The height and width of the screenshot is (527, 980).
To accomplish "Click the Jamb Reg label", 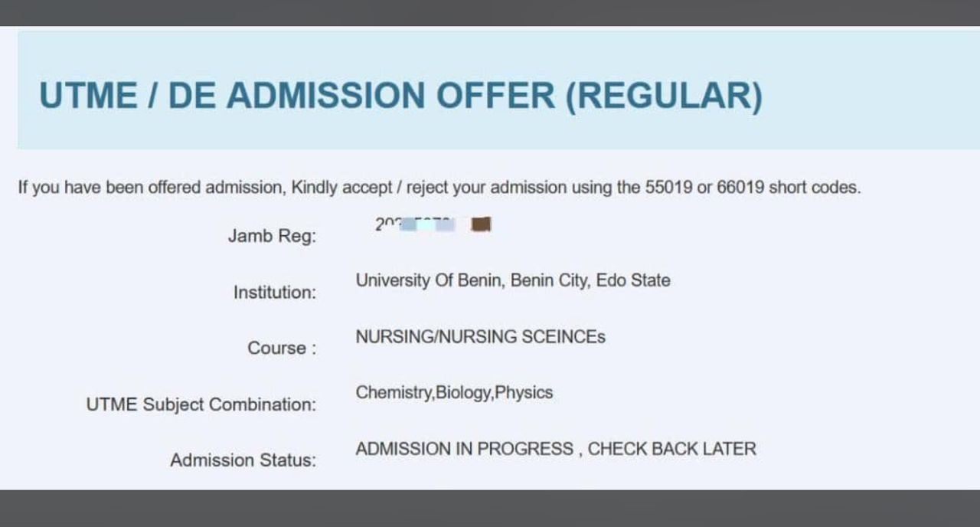I will (272, 236).
